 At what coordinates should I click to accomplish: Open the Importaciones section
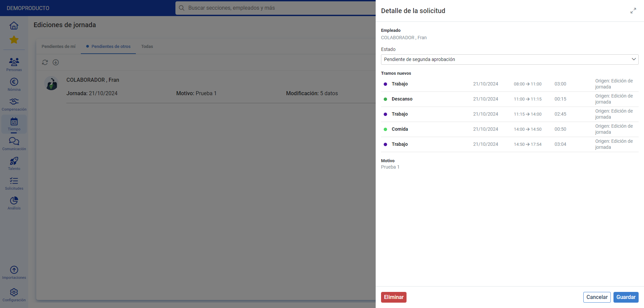tap(14, 272)
